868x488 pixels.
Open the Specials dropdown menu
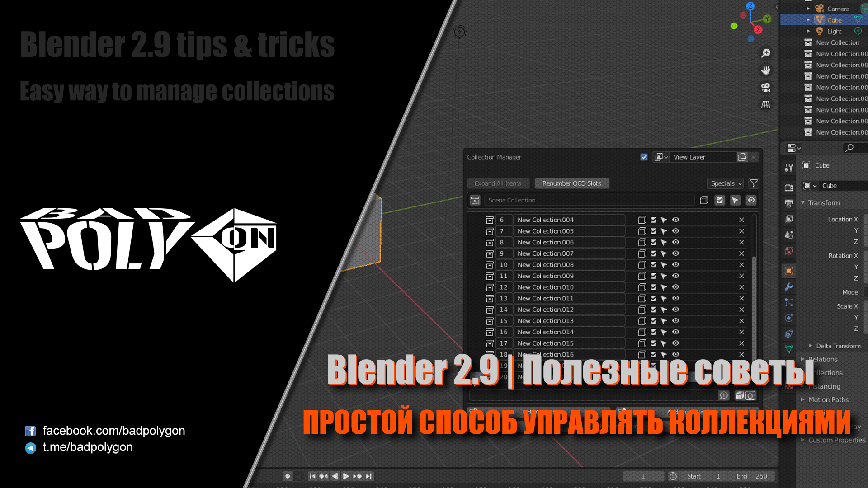point(725,183)
